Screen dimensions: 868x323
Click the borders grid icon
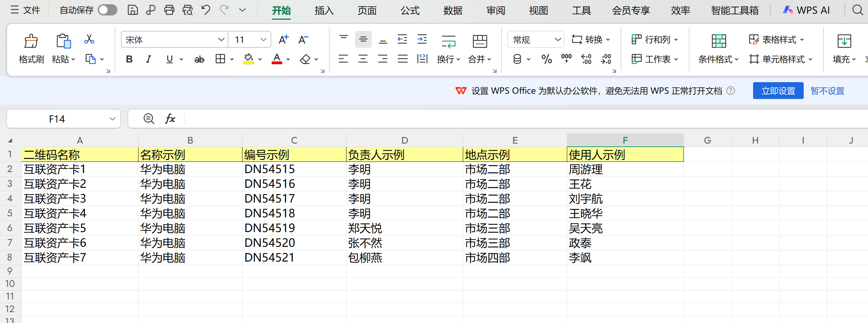click(220, 59)
